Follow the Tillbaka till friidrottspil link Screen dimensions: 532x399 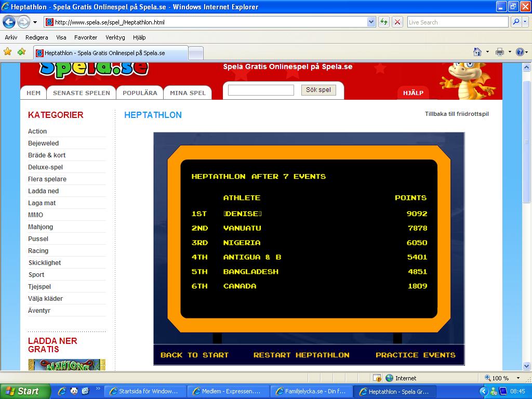pos(457,114)
